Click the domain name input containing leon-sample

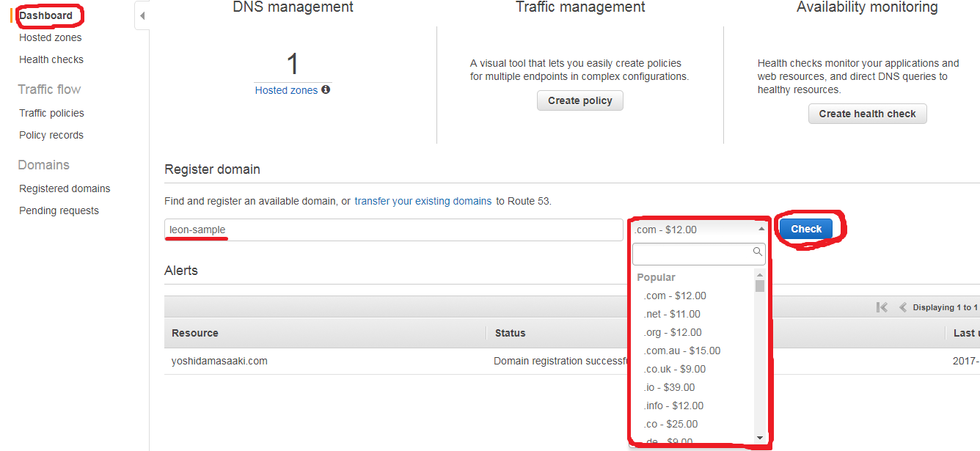(393, 230)
